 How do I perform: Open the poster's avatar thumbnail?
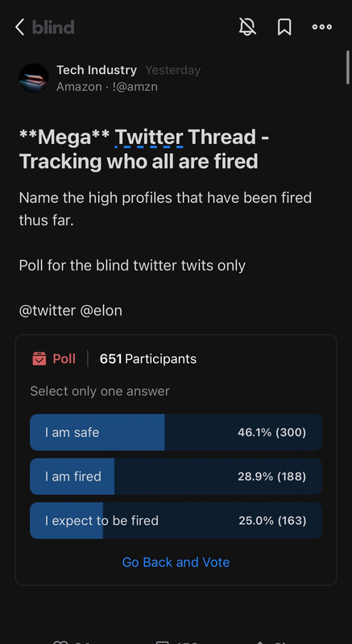(33, 78)
